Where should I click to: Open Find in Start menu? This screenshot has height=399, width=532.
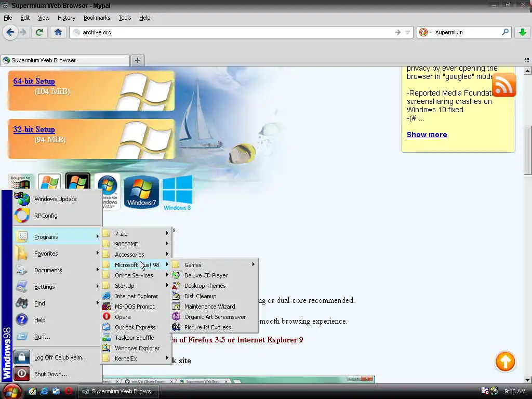coord(57,303)
